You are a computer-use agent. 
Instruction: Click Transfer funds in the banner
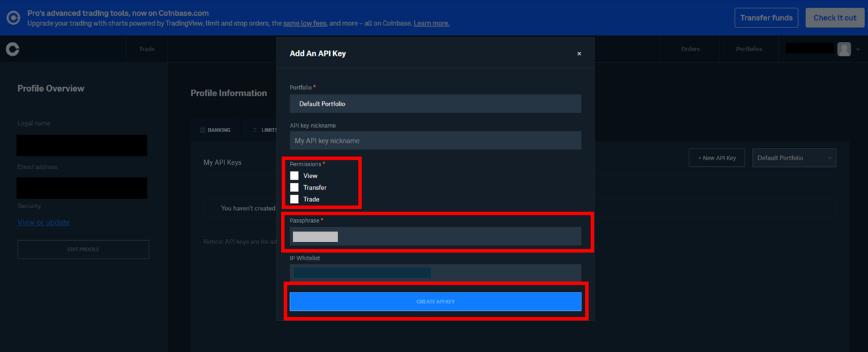[x=767, y=18]
